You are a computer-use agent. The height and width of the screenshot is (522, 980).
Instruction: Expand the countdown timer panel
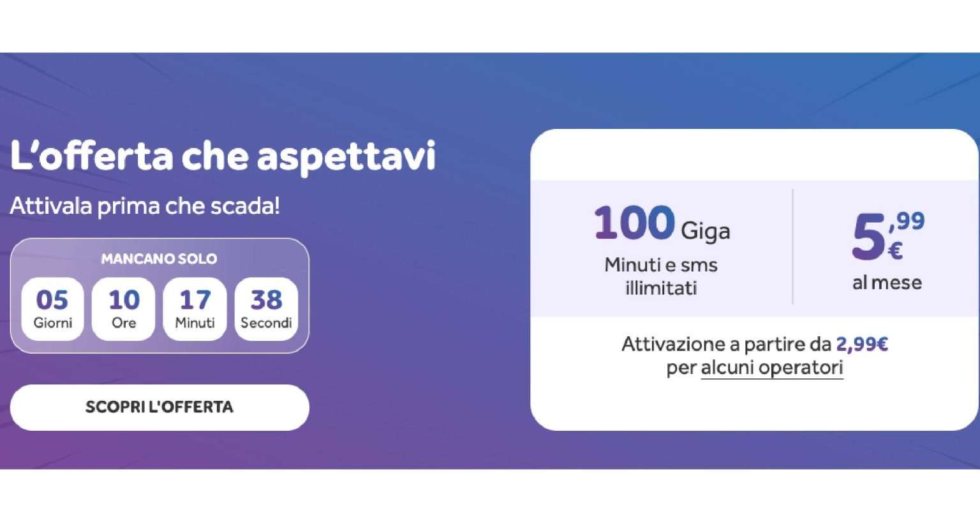click(x=159, y=295)
